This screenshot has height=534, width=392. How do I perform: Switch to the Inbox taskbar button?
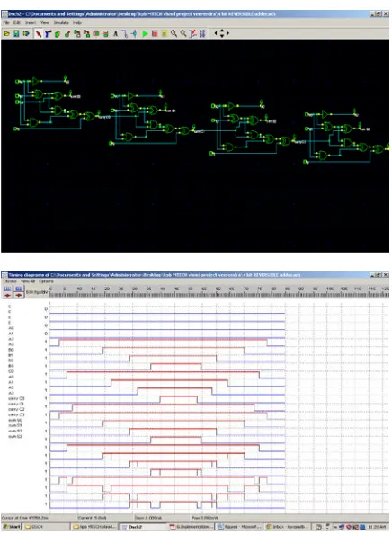[288, 527]
